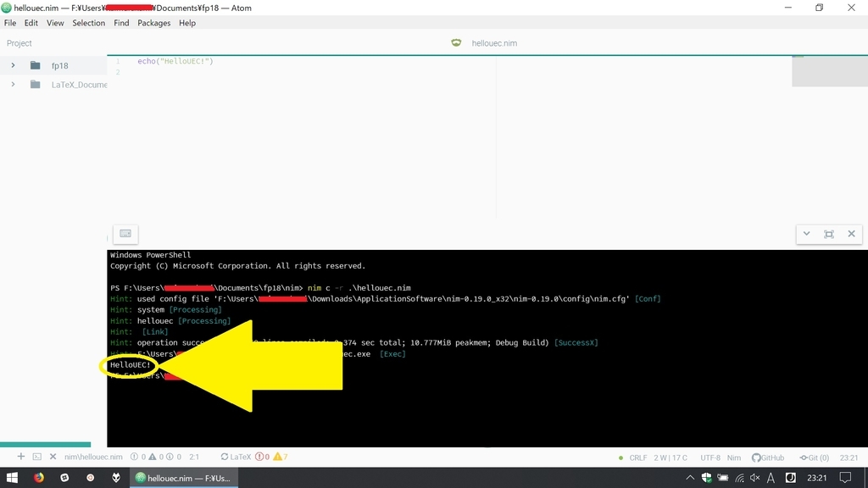Open Slack-like taskbar app icon

click(64, 478)
